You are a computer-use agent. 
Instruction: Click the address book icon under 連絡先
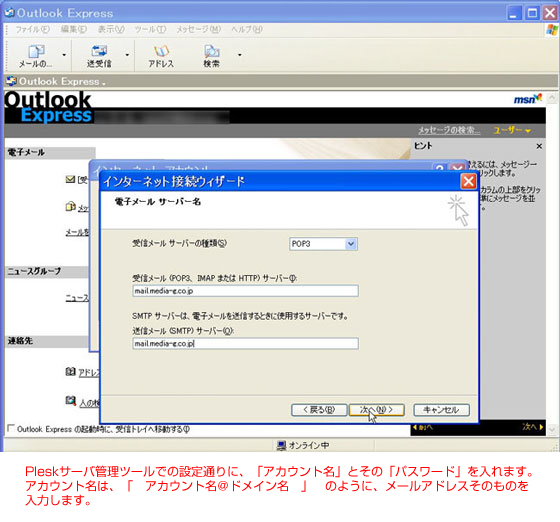(x=70, y=371)
